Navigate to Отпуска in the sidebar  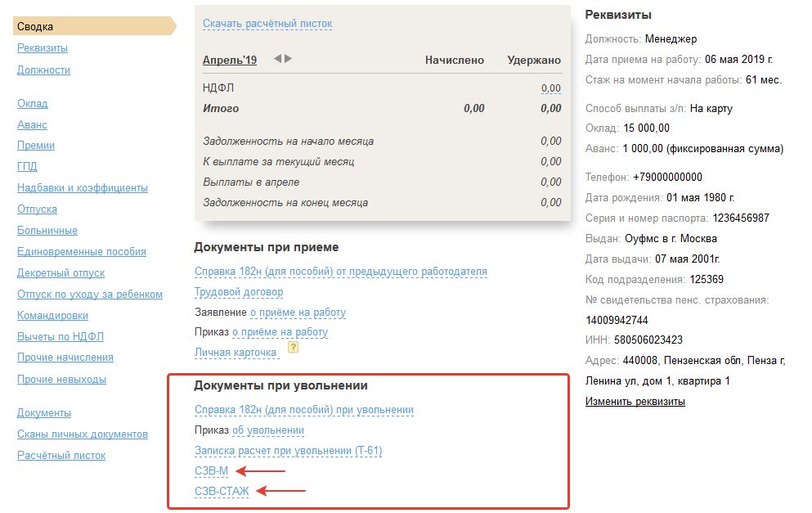coord(37,209)
